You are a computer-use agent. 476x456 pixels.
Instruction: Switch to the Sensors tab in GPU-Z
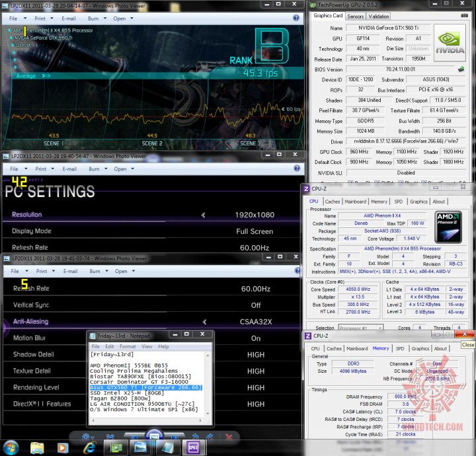click(356, 17)
